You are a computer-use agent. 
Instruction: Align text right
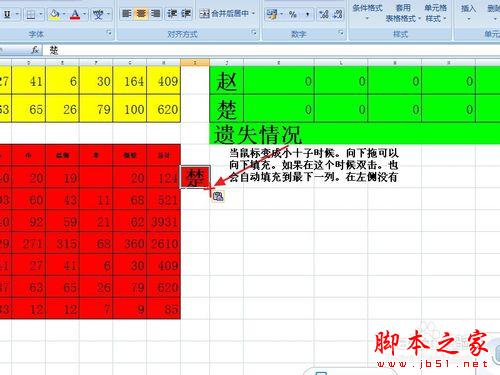(155, 14)
